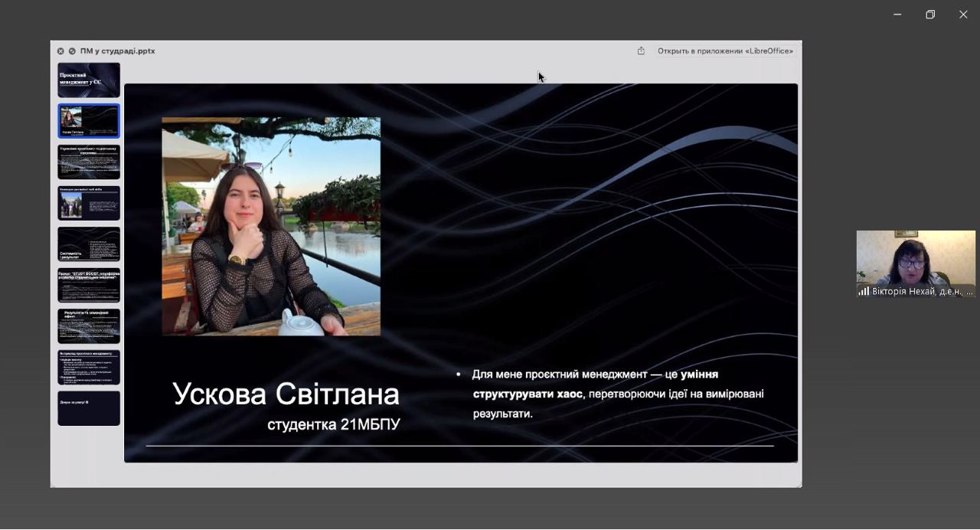Screen dimensions: 980x530
Task: Select the highlighted second slide thumbnail
Action: 89,121
